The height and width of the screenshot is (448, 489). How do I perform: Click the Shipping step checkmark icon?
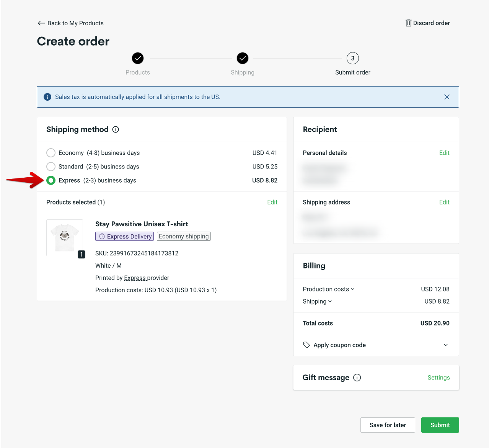[x=242, y=58]
